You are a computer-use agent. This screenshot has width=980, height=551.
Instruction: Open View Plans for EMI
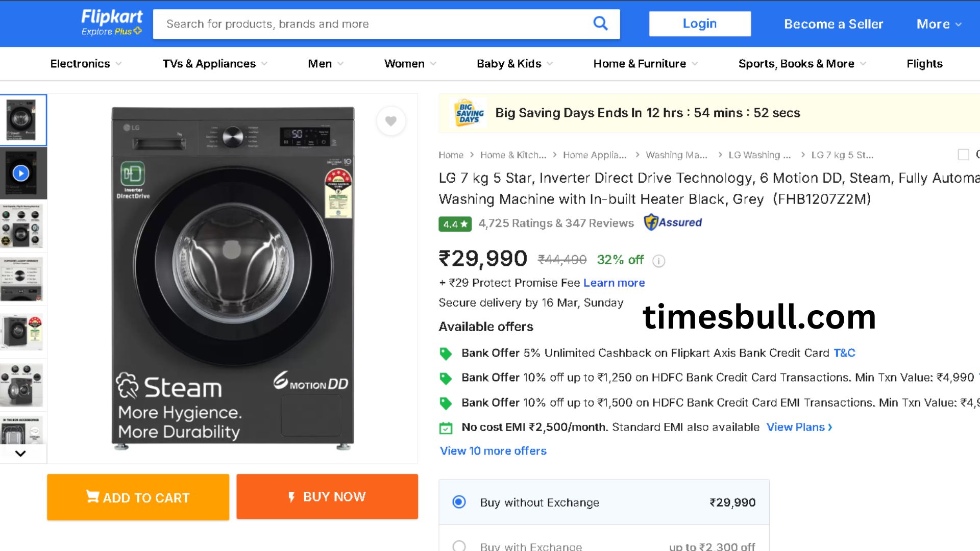(799, 428)
